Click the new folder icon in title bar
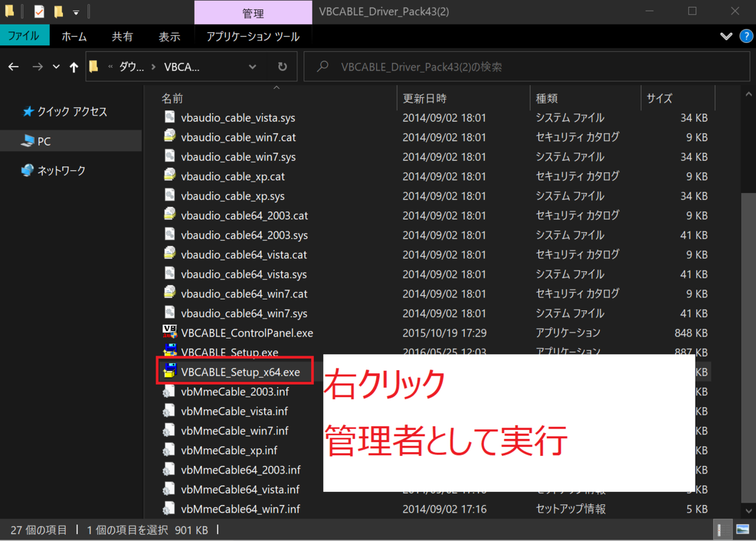 click(x=58, y=11)
